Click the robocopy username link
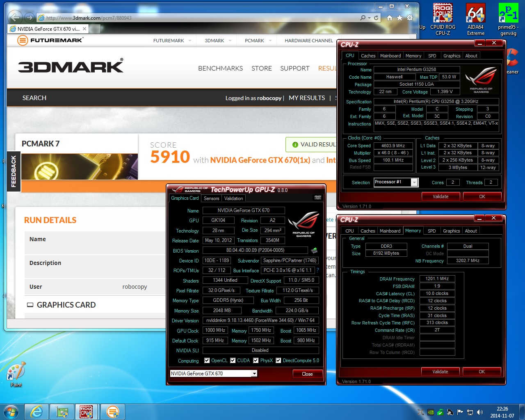Viewport: 525px width, 420px height. [x=269, y=98]
